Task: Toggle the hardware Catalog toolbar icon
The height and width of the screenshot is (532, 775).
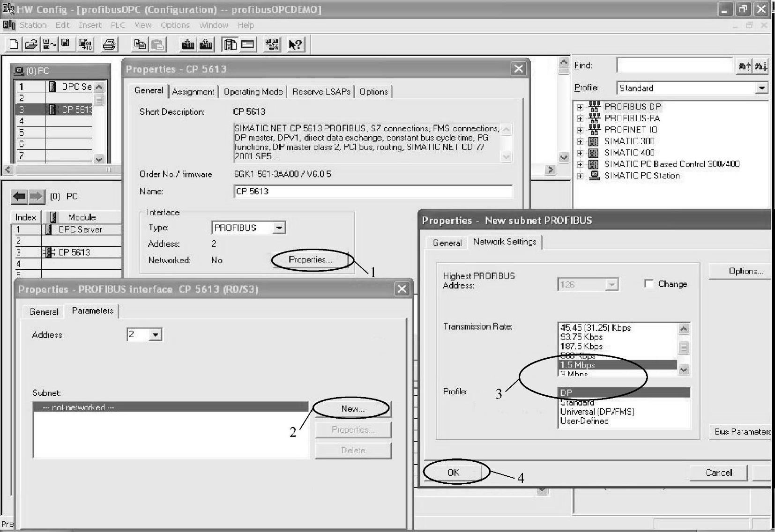Action: tap(230, 44)
